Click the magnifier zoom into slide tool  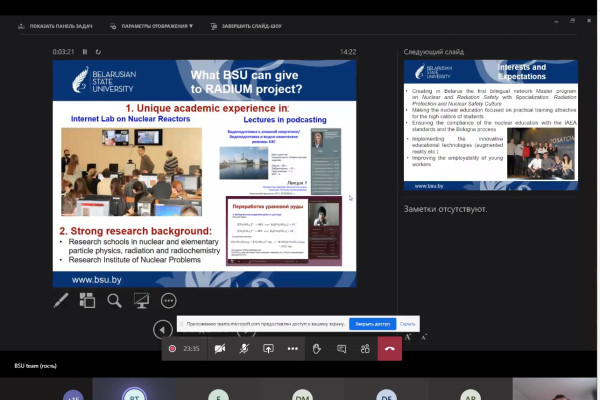(x=115, y=300)
